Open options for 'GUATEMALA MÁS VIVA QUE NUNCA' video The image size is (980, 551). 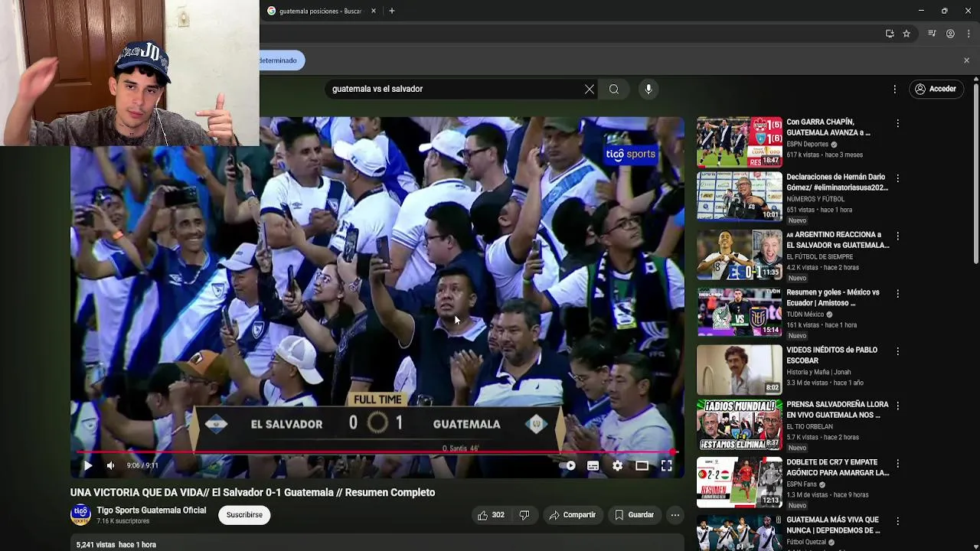coord(898,521)
